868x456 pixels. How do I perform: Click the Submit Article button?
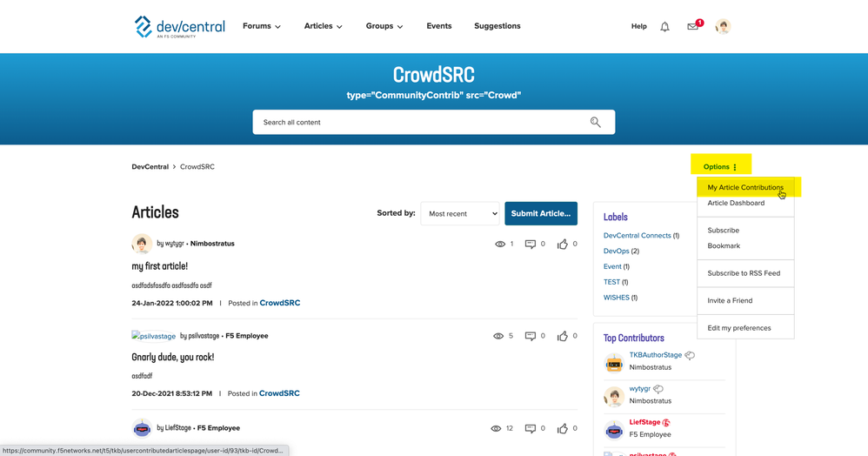(x=541, y=213)
